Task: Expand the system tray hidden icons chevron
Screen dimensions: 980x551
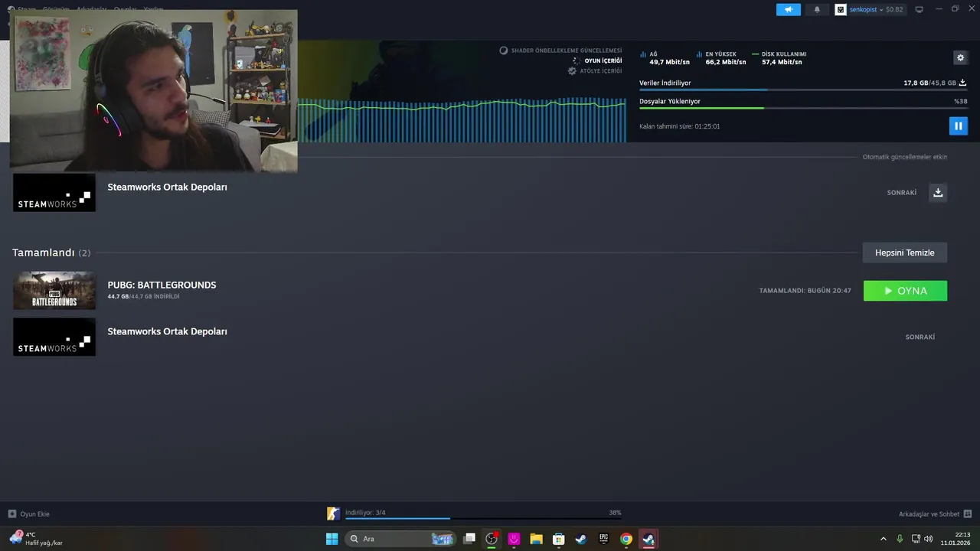Action: (x=884, y=539)
